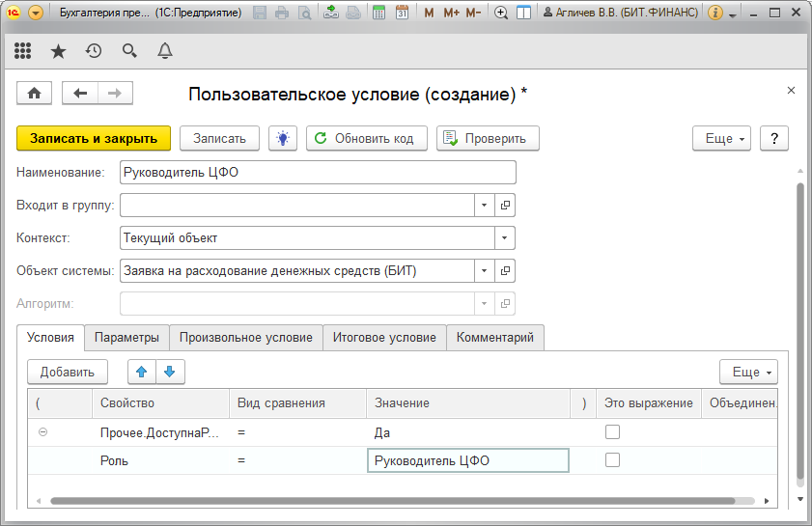Click the search magnifier icon

point(129,51)
